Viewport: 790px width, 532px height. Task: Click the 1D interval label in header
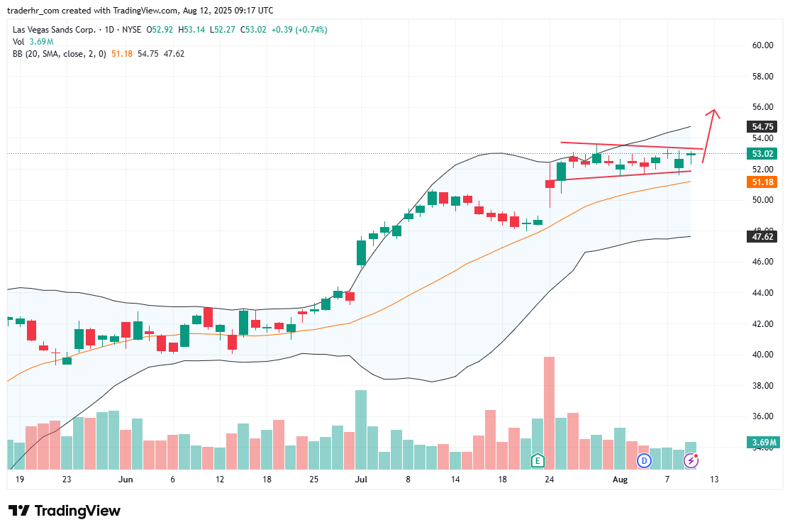pyautogui.click(x=109, y=30)
